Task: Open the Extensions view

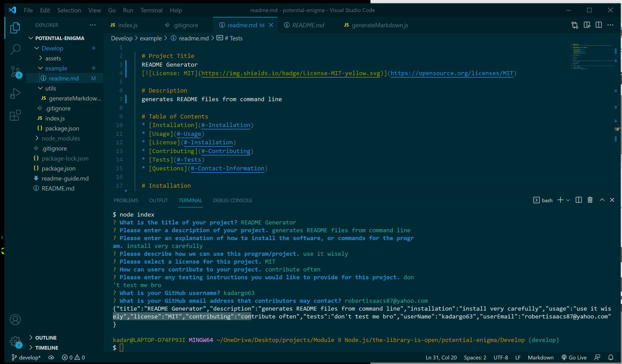Action: pyautogui.click(x=15, y=115)
